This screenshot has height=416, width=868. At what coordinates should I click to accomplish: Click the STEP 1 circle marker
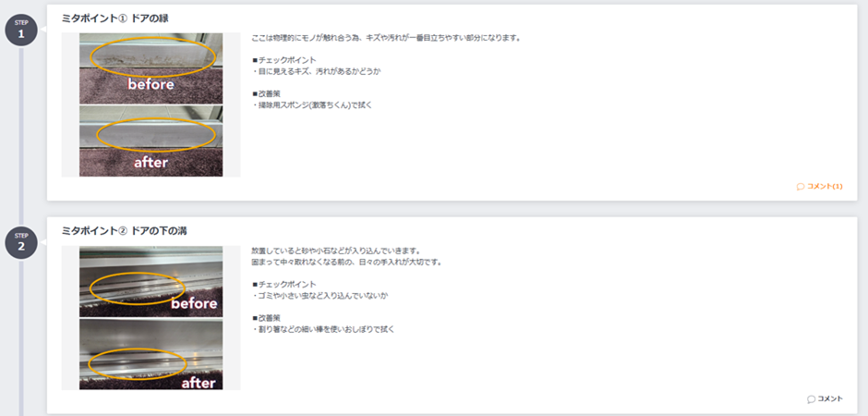pyautogui.click(x=21, y=30)
